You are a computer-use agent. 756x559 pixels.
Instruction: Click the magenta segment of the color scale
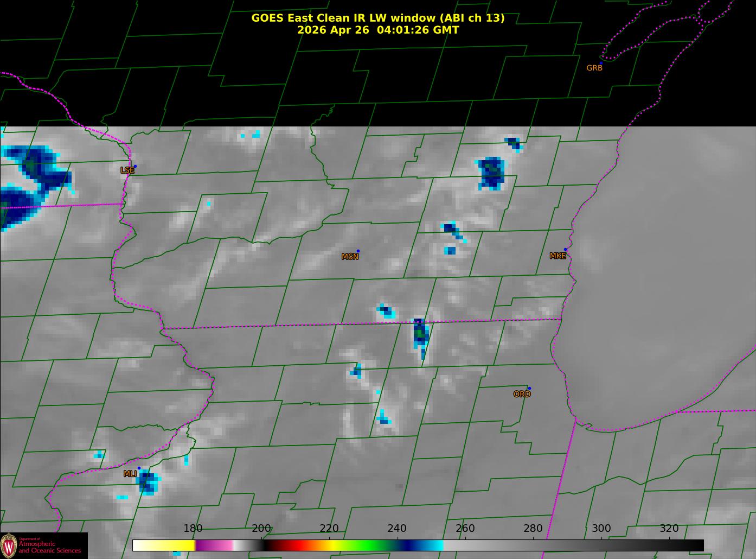(x=214, y=545)
